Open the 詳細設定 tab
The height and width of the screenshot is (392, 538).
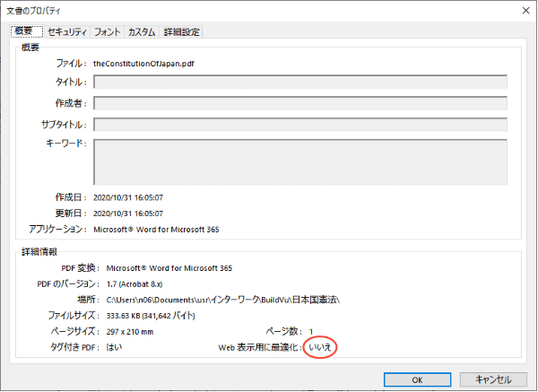182,32
